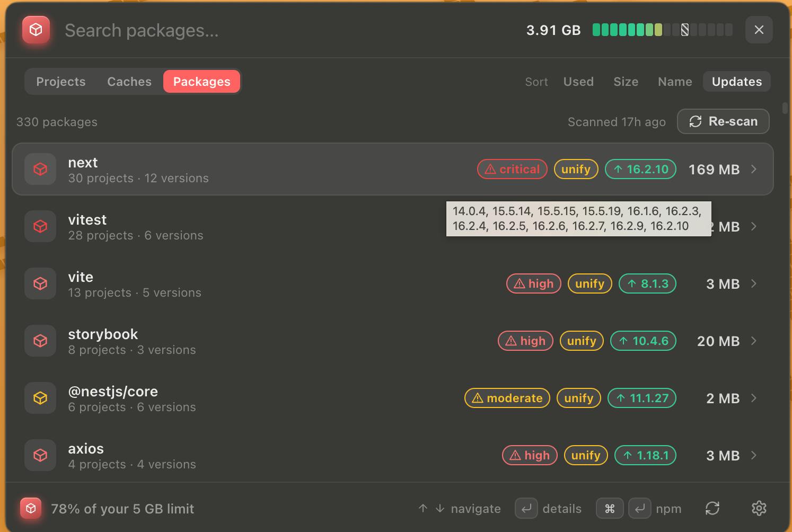Click the up arrow navigate icon
Image resolution: width=792 pixels, height=532 pixels.
423,508
